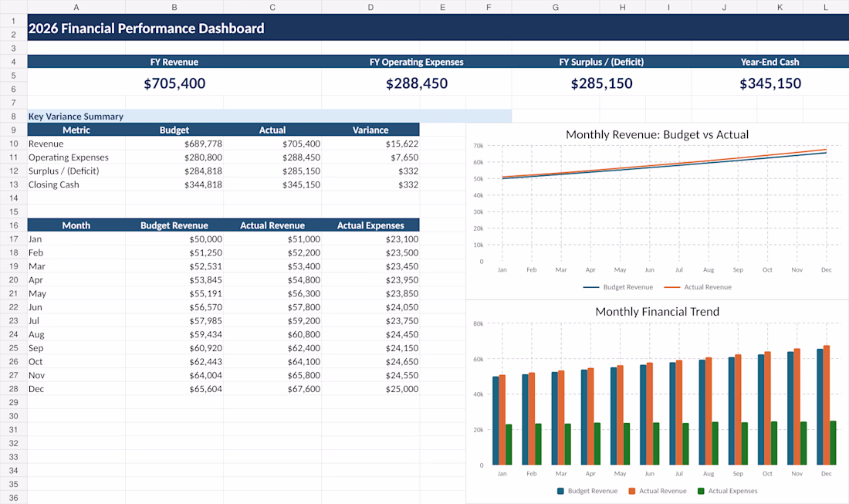Select the Closing Cash actual cell $345,150

point(272,184)
